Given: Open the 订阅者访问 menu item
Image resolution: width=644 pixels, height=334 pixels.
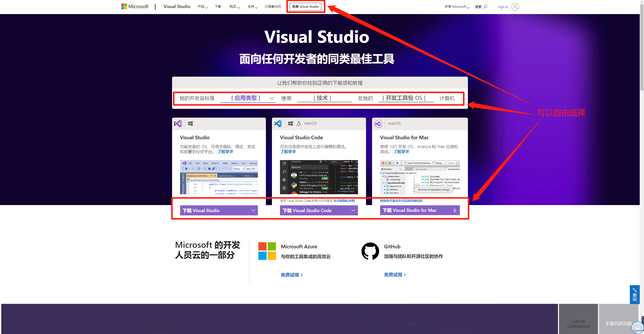Looking at the screenshot, I should (273, 7).
